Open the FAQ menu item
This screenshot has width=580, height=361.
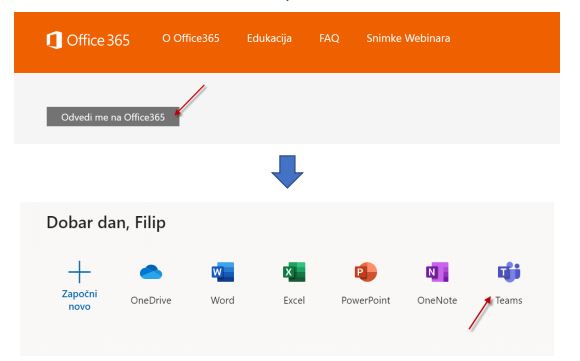(329, 38)
